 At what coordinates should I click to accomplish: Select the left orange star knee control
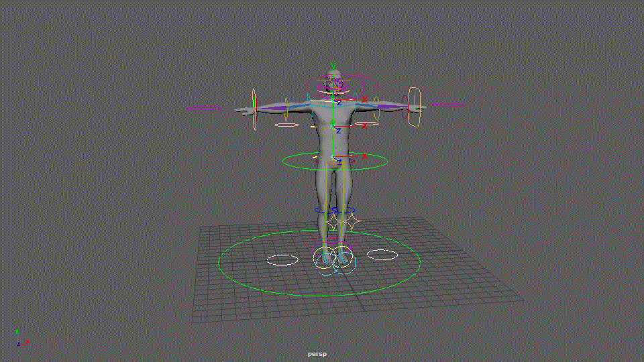pos(333,223)
